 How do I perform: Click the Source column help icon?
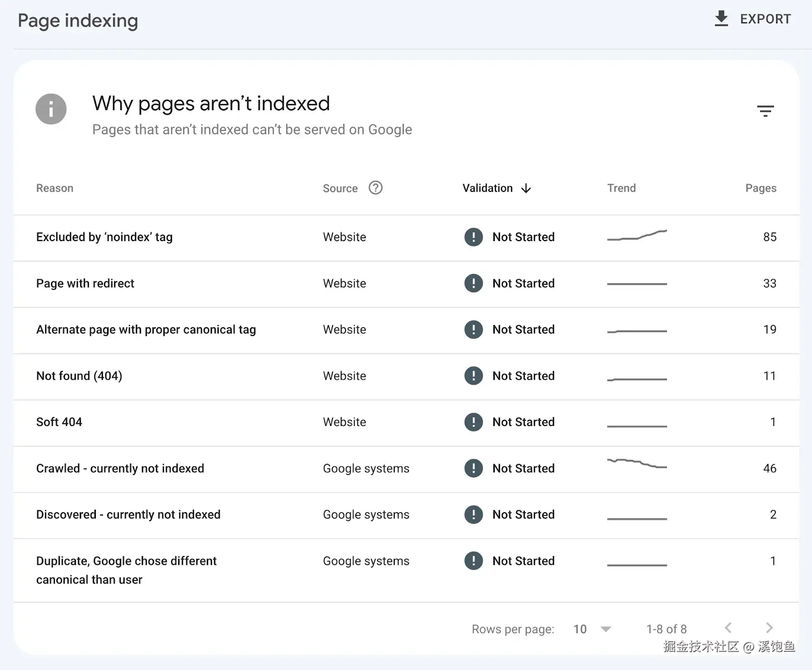[x=376, y=188]
